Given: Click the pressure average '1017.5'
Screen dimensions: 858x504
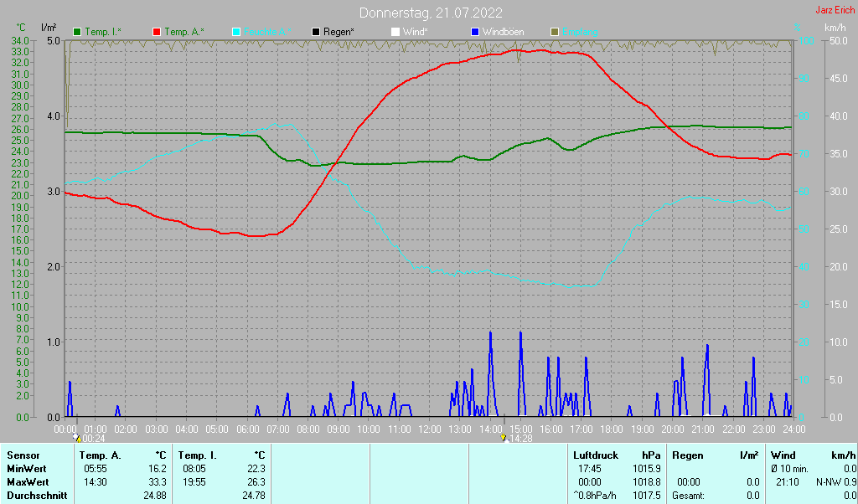Looking at the screenshot, I should click(647, 496).
